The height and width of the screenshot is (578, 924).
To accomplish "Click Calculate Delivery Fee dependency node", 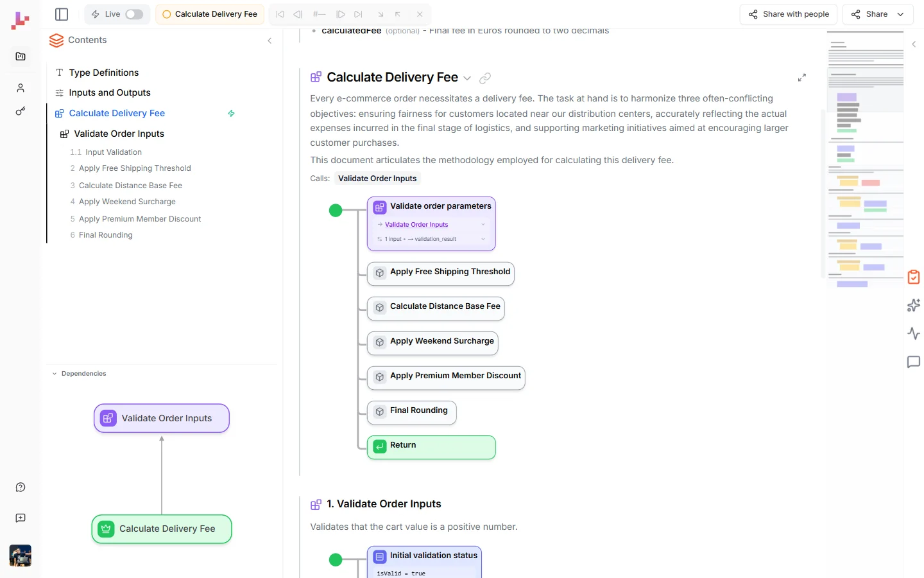I will pos(162,529).
